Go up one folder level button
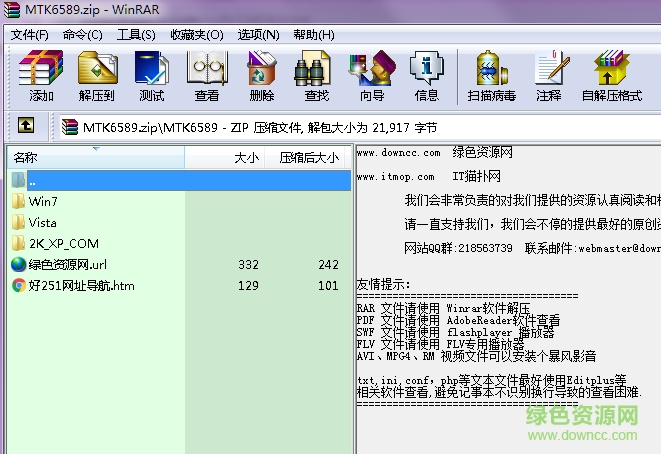Viewport: 661px width, 454px height. pyautogui.click(x=26, y=126)
